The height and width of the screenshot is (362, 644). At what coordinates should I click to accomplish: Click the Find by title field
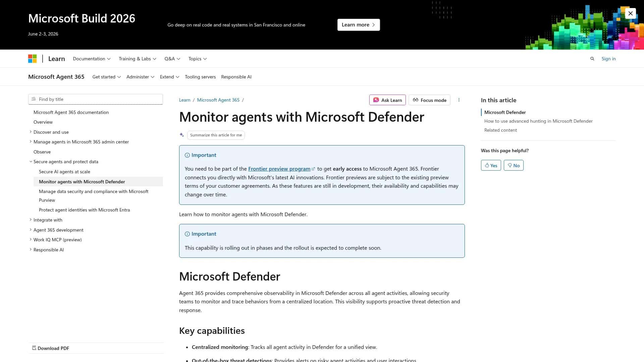coord(95,99)
